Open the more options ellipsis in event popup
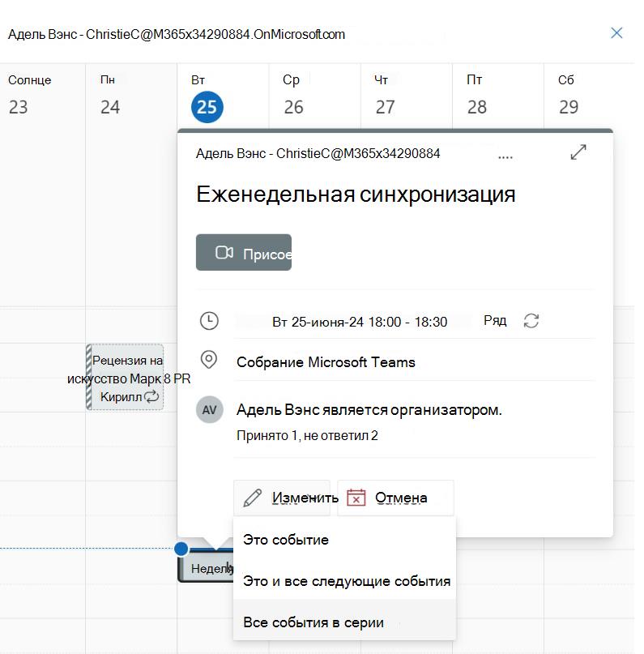Screen dimensions: 644x654 tap(505, 157)
